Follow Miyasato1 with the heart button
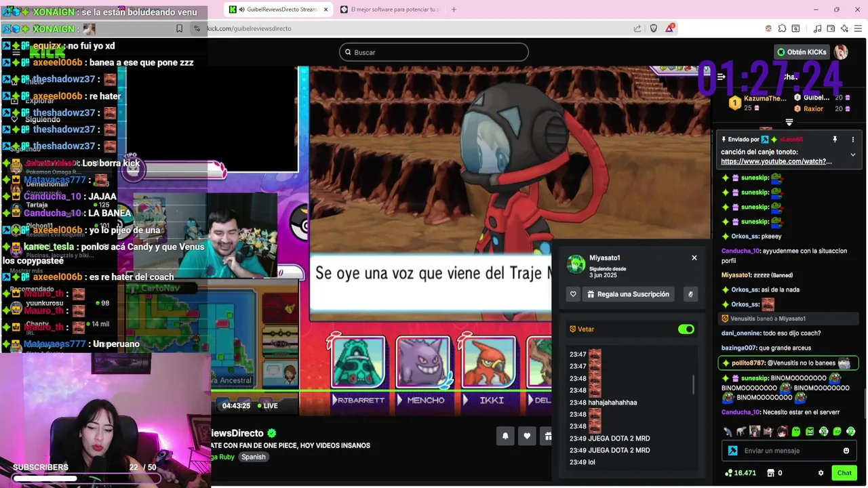The image size is (868, 488). (573, 294)
